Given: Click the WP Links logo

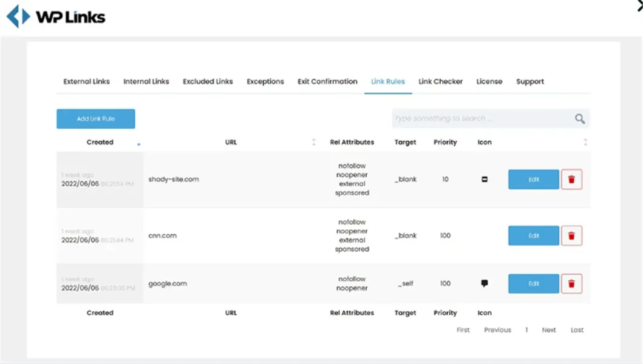Looking at the screenshot, I should [56, 16].
